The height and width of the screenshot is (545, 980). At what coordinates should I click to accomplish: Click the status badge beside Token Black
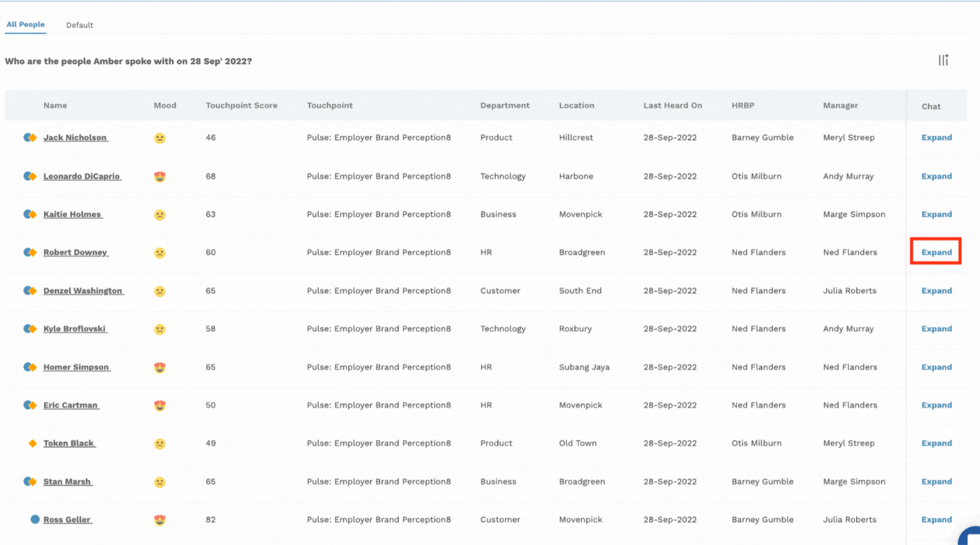click(x=33, y=443)
